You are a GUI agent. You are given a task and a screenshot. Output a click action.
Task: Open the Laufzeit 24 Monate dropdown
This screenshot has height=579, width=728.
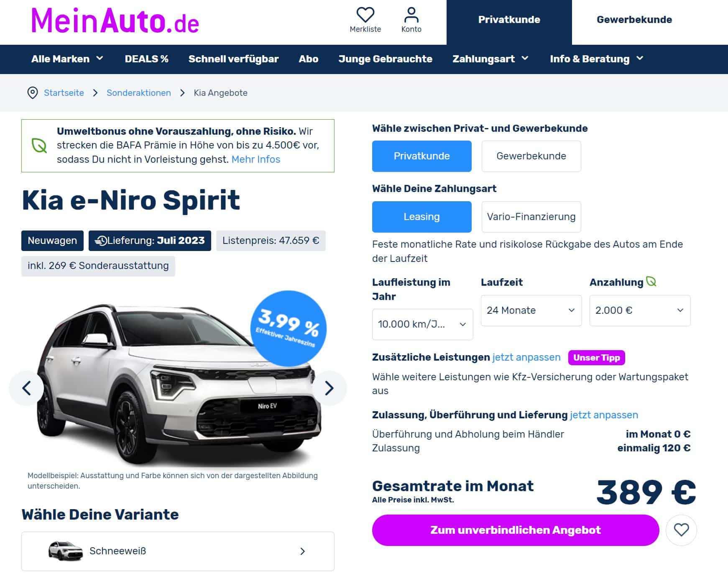(x=531, y=310)
